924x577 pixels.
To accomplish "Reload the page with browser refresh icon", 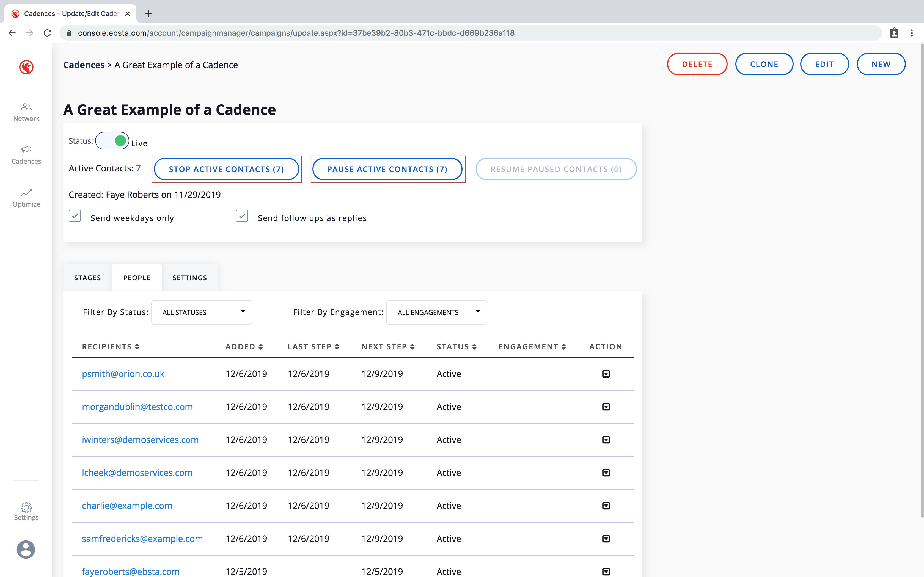I will click(x=47, y=33).
